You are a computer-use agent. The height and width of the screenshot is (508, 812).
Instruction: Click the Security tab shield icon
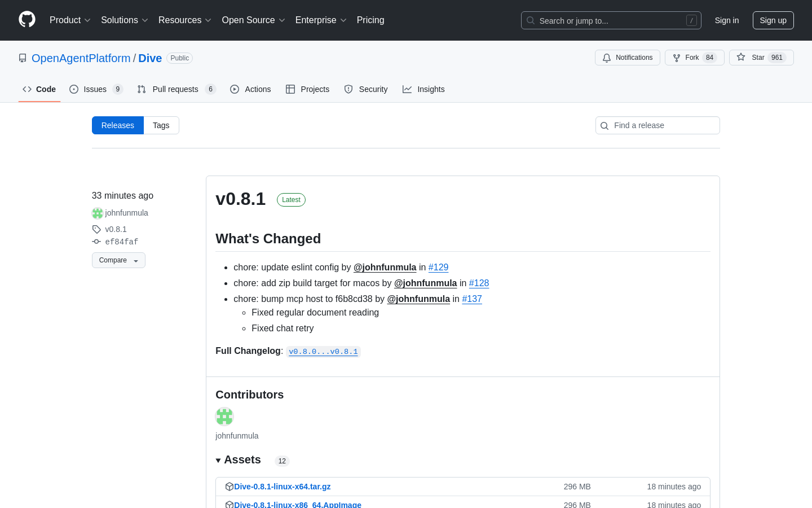click(x=348, y=89)
